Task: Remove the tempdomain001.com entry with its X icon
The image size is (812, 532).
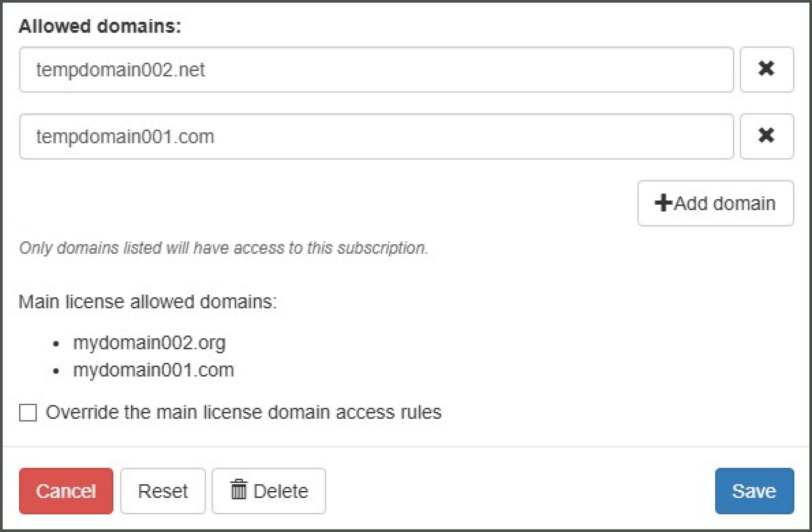Action: 766,137
